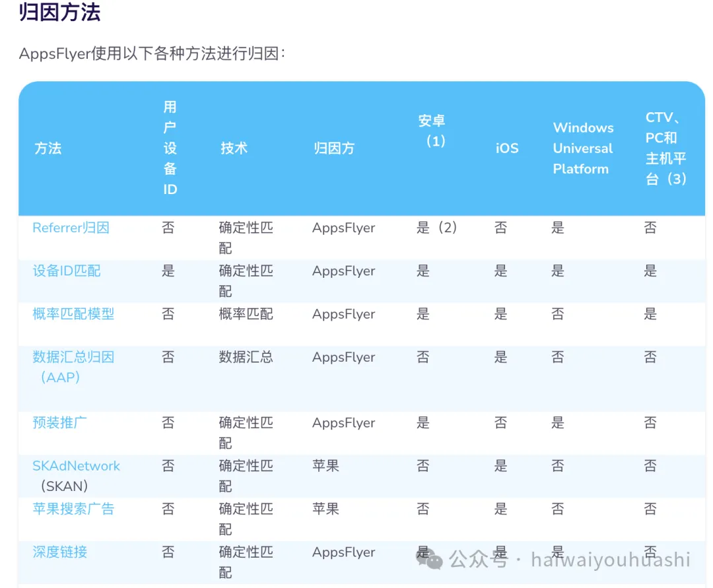Click the 方法 column header

point(48,148)
